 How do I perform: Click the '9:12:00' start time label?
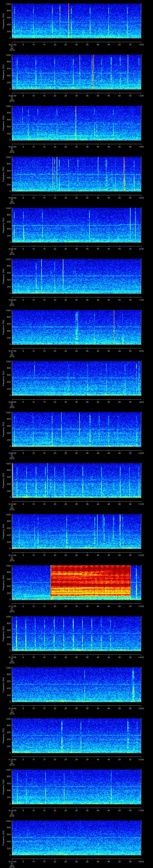[x=12, y=606]
